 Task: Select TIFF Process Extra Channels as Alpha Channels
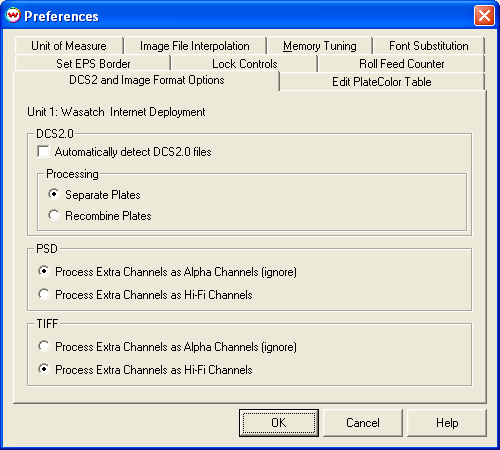click(44, 346)
